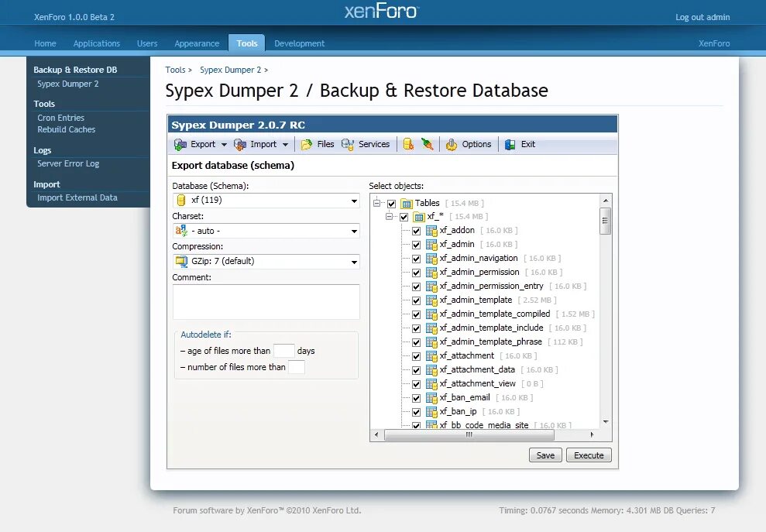Open Cron Entries in sidebar

point(60,118)
